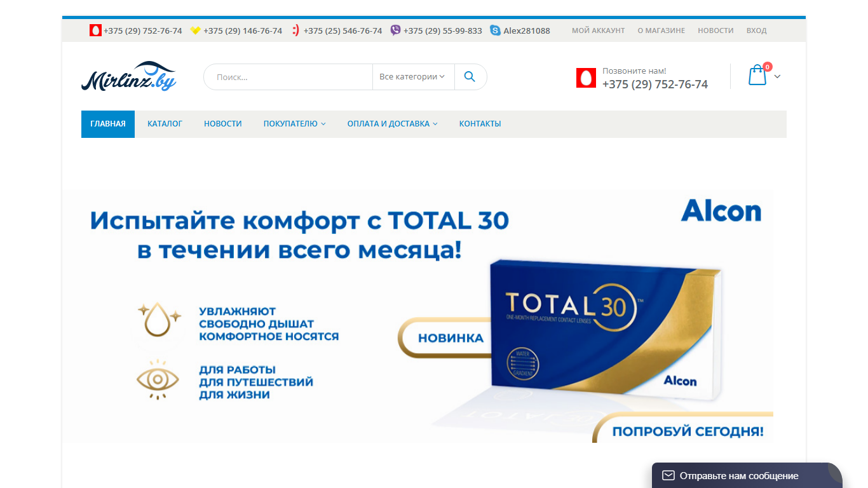Click the Поиск search input field
This screenshot has width=868, height=488.
[288, 77]
